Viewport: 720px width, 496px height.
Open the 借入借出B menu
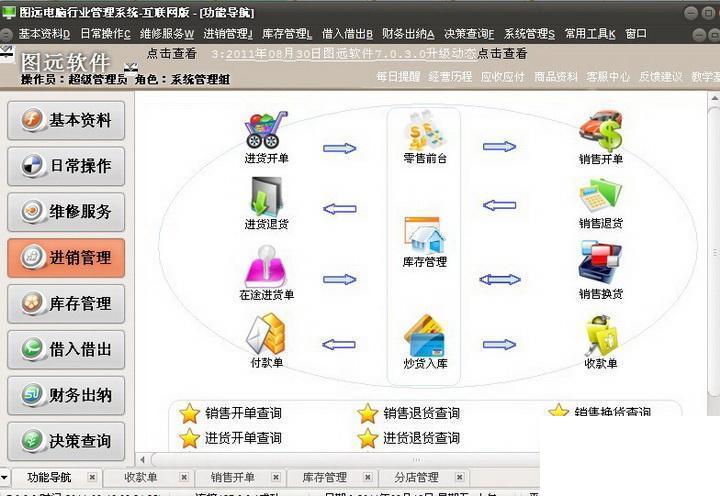(347, 34)
